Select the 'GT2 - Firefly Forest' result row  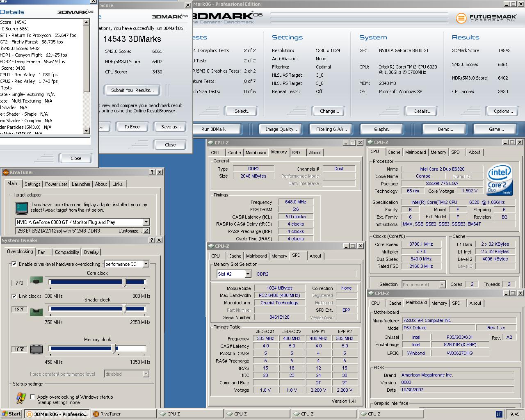pyautogui.click(x=32, y=42)
